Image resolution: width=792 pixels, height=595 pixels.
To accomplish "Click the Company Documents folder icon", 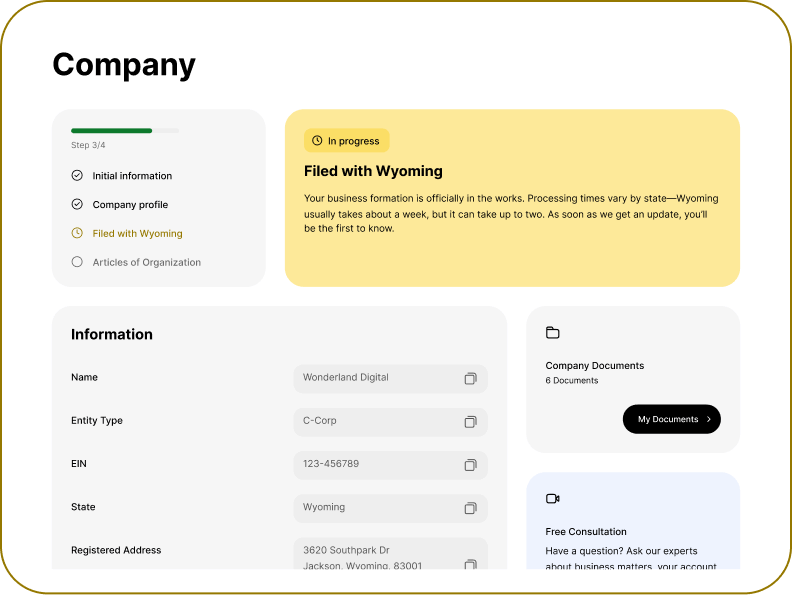I will pos(552,333).
